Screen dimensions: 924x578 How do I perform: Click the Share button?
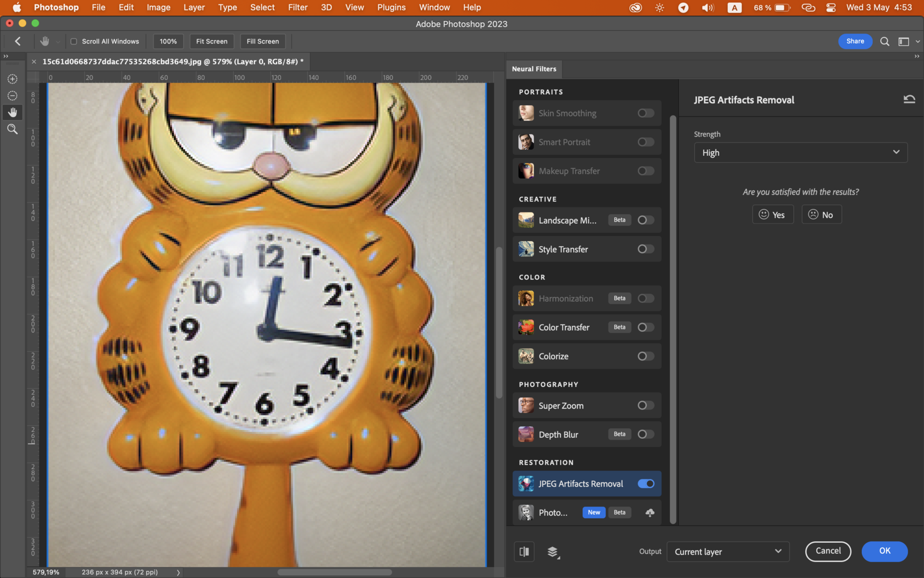pyautogui.click(x=855, y=41)
